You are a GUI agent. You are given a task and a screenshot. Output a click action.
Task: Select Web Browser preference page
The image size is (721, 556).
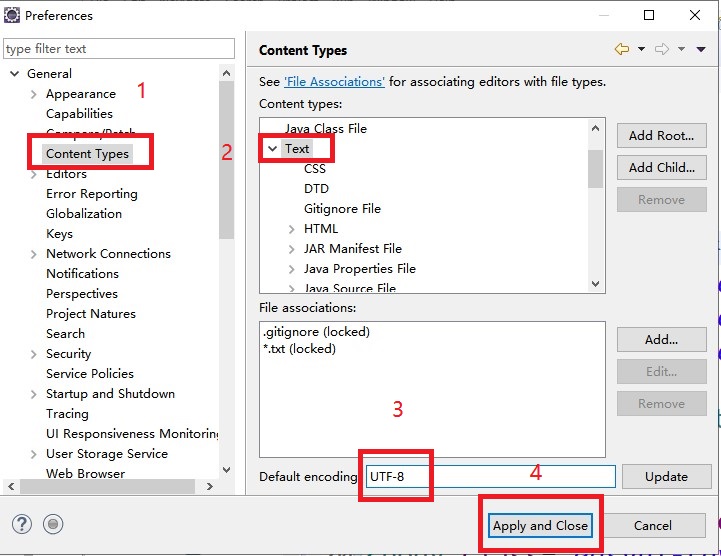85,474
